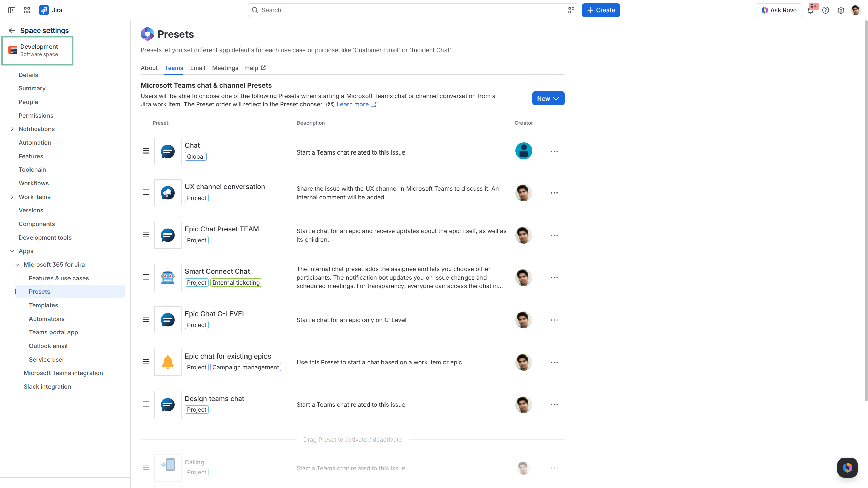Open more options for Chat preset
868x488 pixels.
[x=554, y=151]
